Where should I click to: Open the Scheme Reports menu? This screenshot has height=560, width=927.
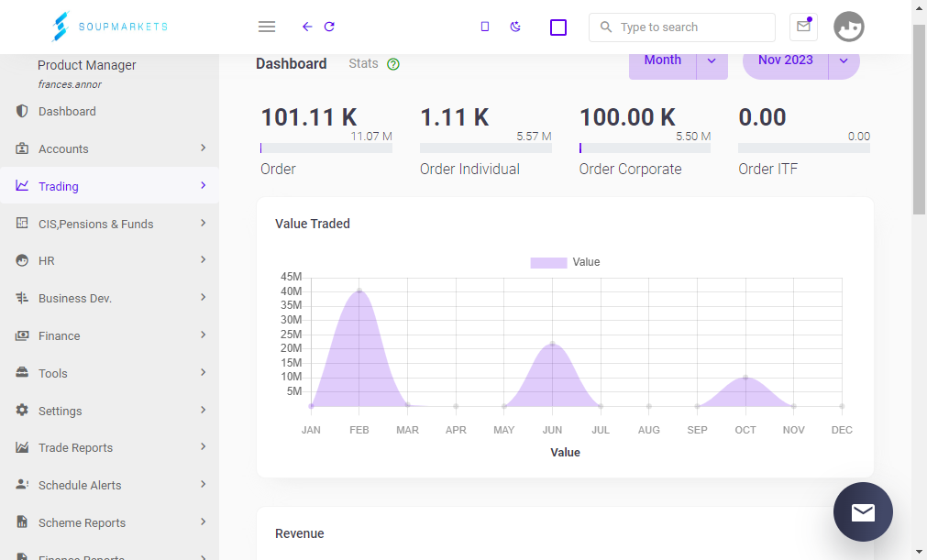(109, 522)
